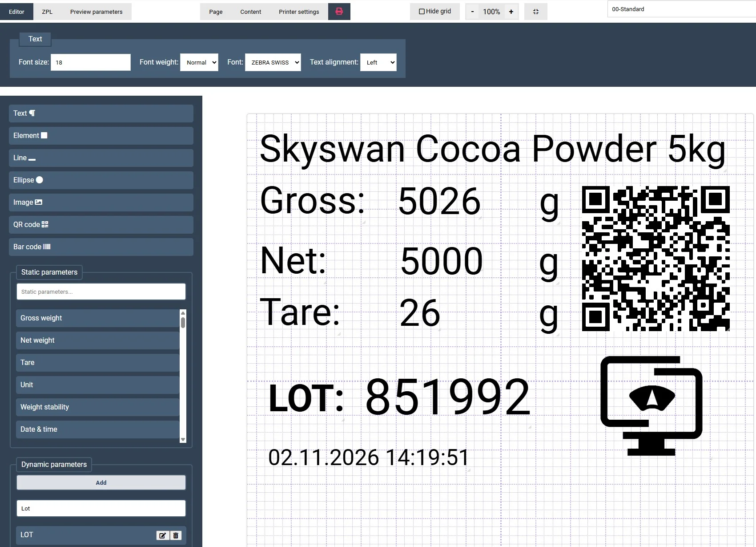Viewport: 756px width, 547px height.
Task: Insert the Gross weight static parameter
Action: (x=97, y=318)
